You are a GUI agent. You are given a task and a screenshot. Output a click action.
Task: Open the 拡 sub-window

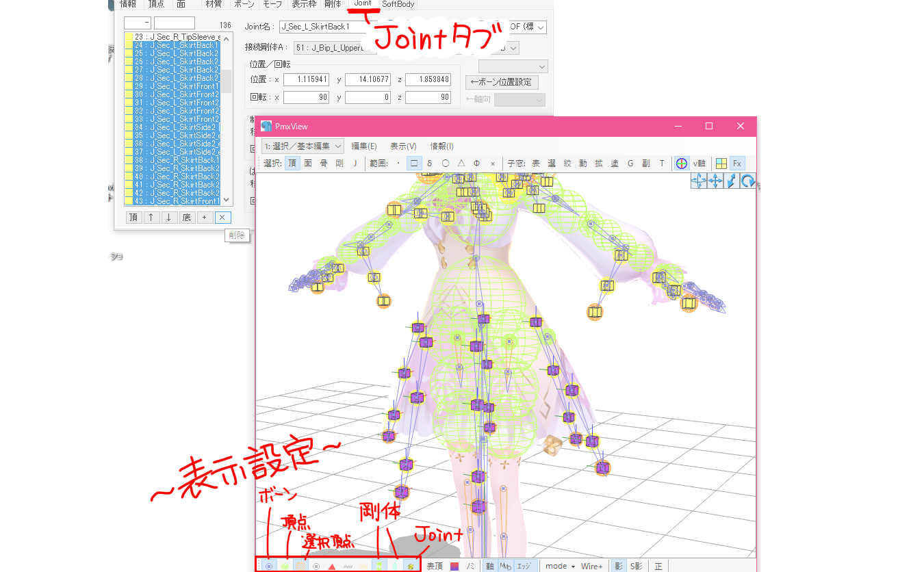599,164
